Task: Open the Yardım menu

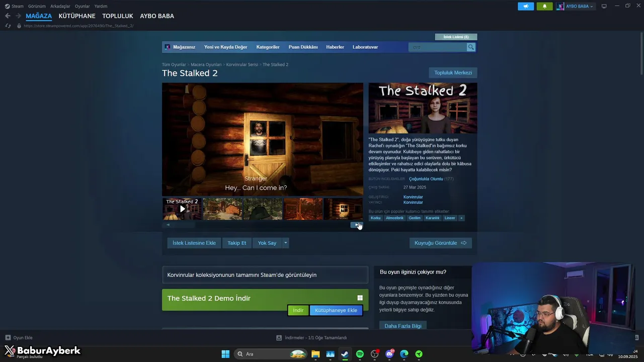Action: [101, 6]
